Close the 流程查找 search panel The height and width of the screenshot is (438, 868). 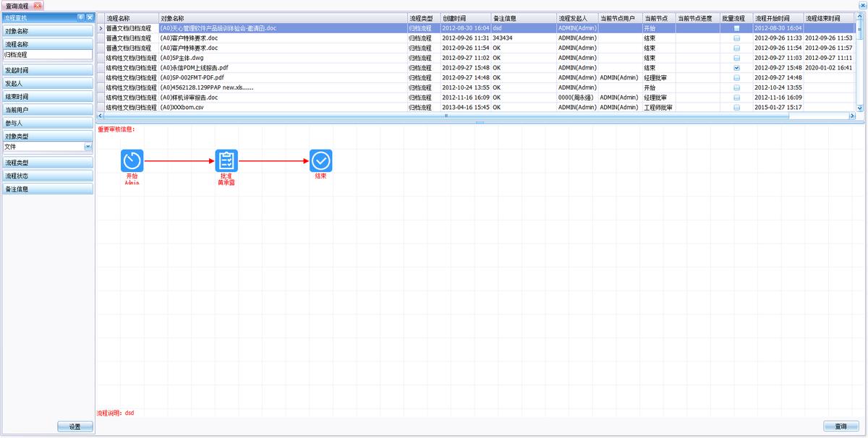tap(89, 17)
